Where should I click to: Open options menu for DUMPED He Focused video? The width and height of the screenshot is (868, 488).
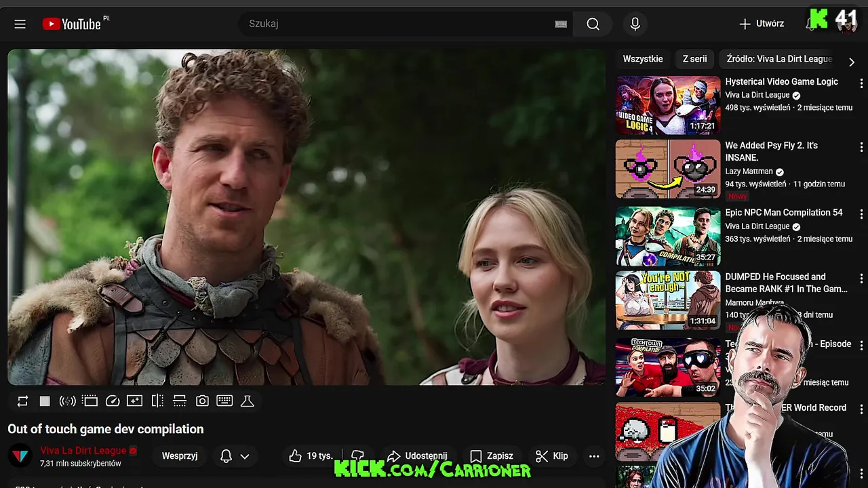(x=861, y=279)
